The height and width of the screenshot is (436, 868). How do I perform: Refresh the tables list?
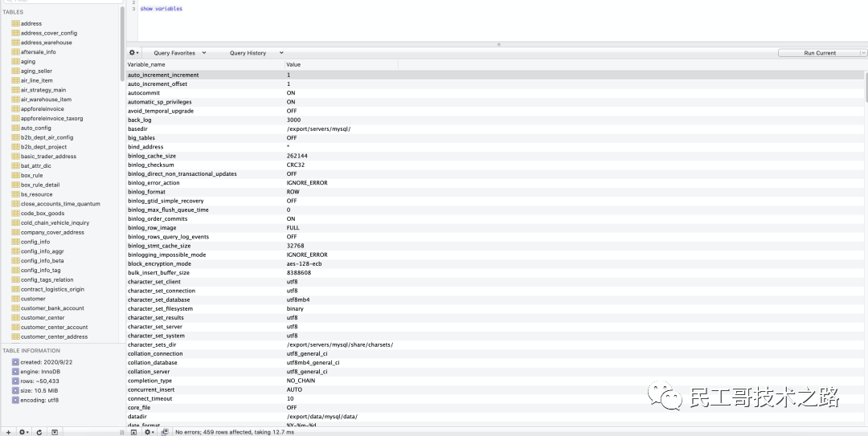pos(39,432)
